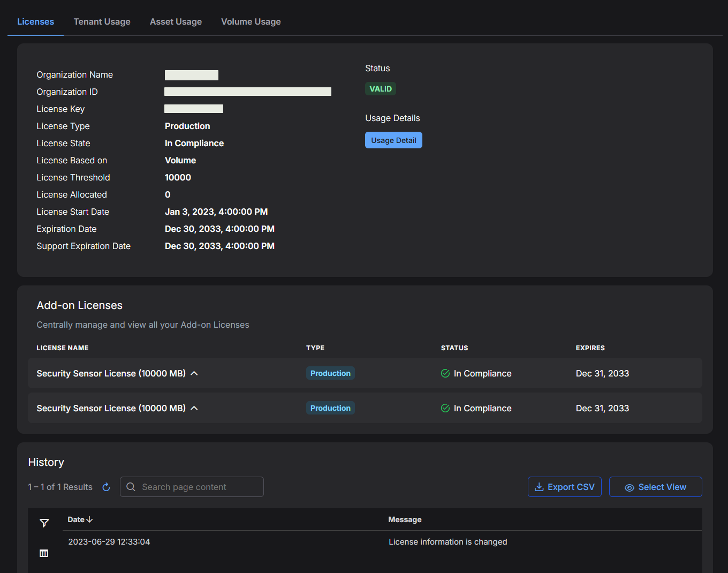This screenshot has height=573, width=728.
Task: Click the License State value In Compliance
Action: point(194,143)
